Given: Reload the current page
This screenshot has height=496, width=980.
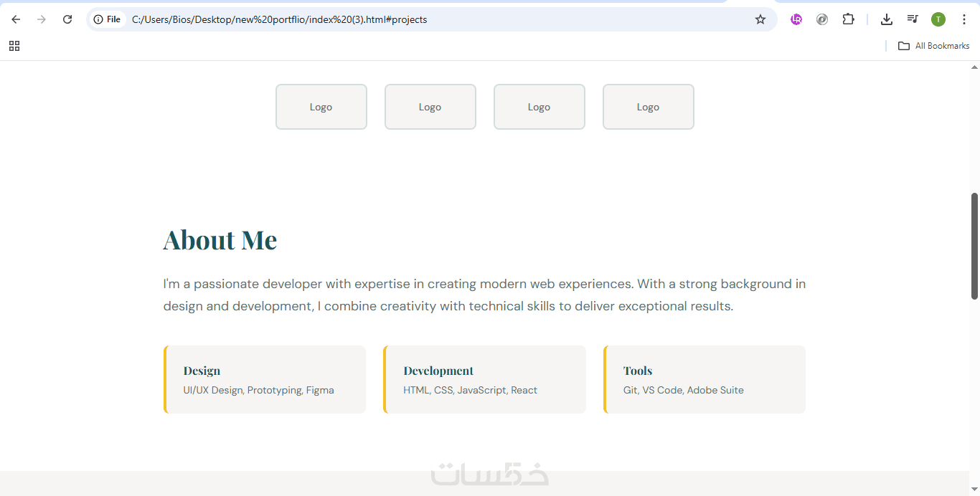Looking at the screenshot, I should point(67,19).
